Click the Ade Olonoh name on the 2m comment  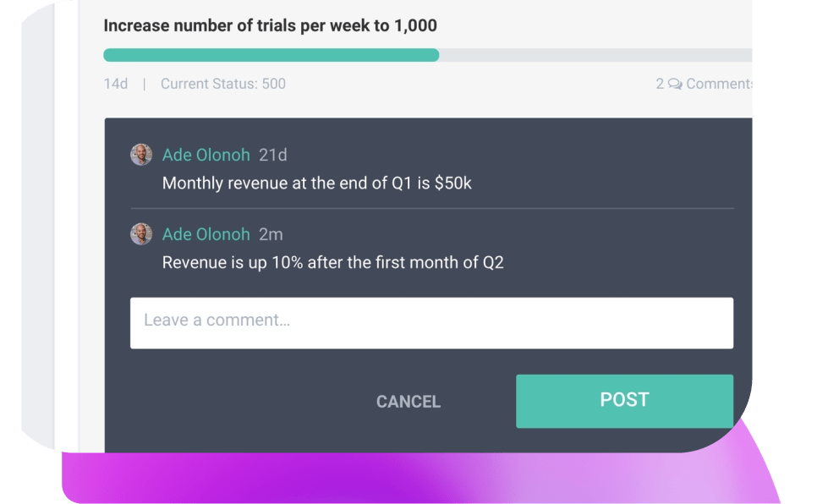click(206, 234)
